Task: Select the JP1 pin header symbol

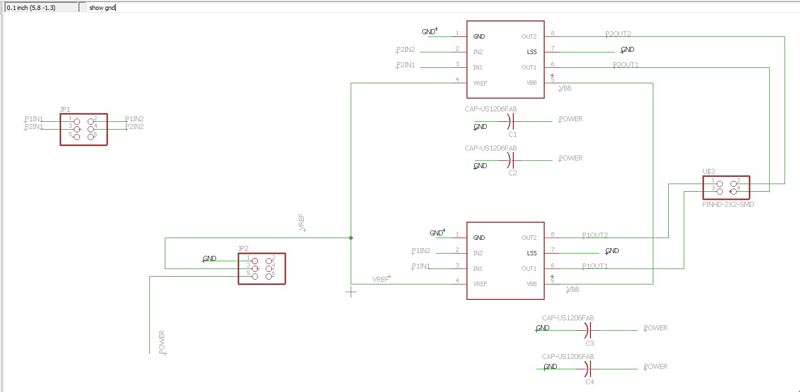Action: point(84,130)
